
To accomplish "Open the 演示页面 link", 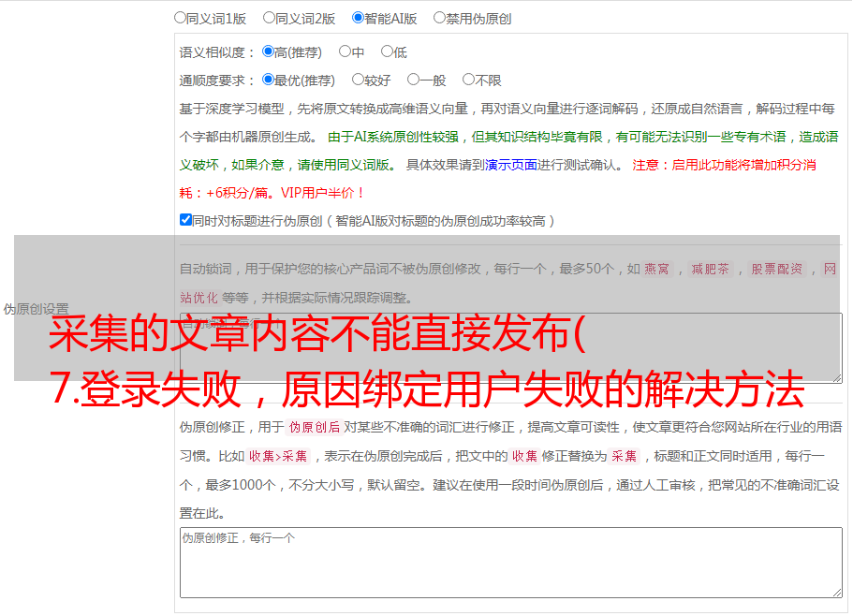I will pyautogui.click(x=511, y=165).
